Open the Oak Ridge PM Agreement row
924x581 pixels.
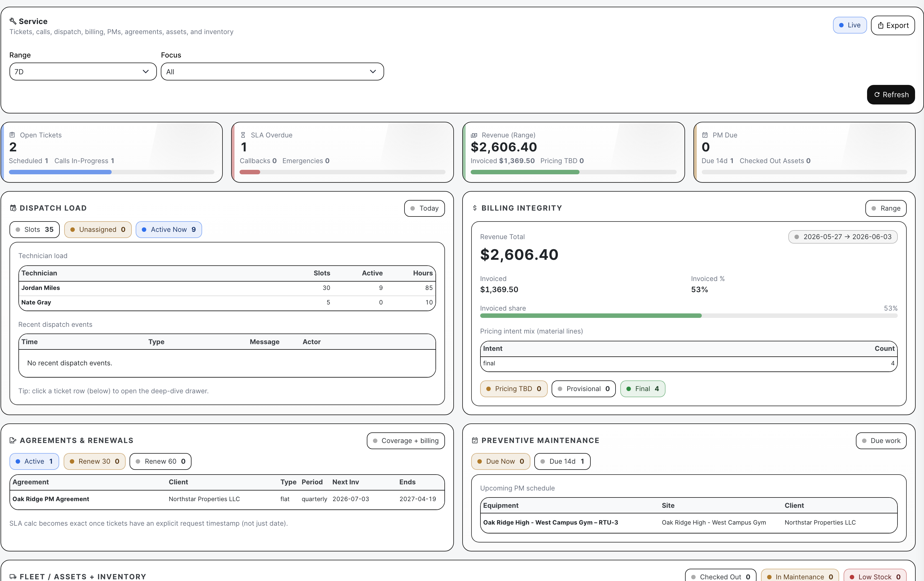[227, 499]
